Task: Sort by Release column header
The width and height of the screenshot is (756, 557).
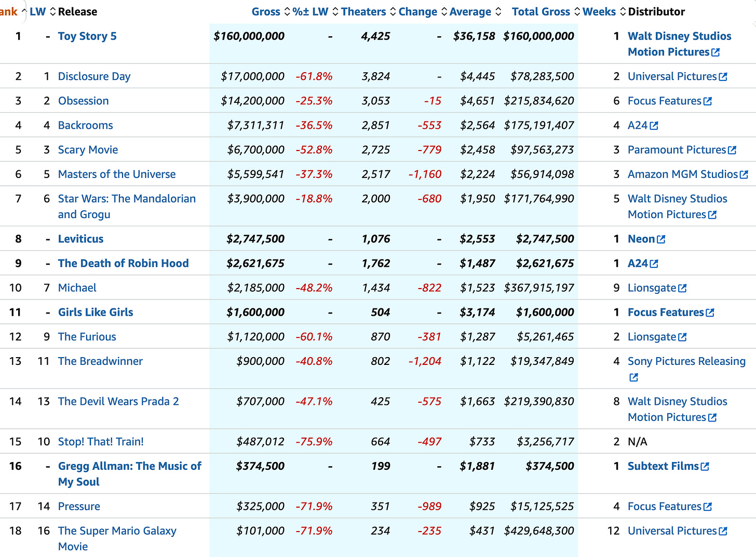Action: 77,11
